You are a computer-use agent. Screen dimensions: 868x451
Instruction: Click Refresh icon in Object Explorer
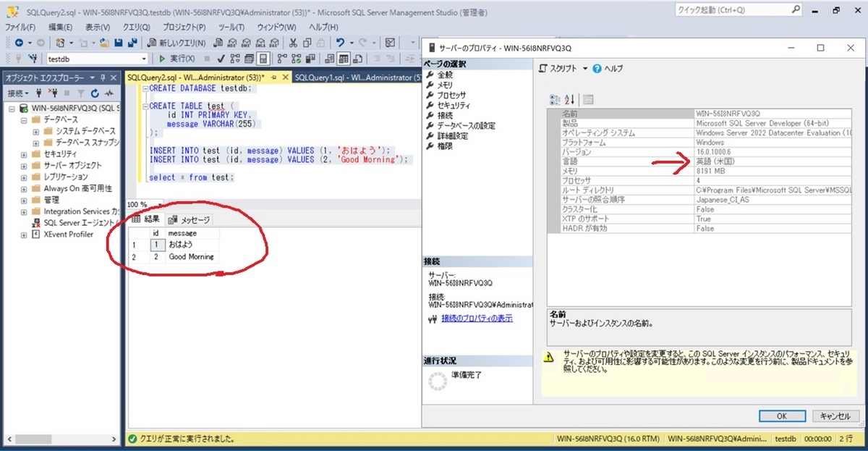click(x=95, y=93)
